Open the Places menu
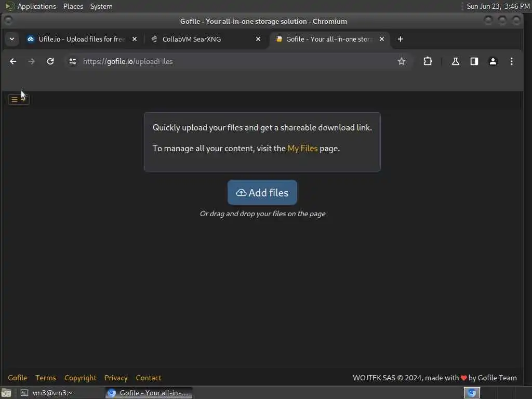The height and width of the screenshot is (399, 532). coord(73,6)
